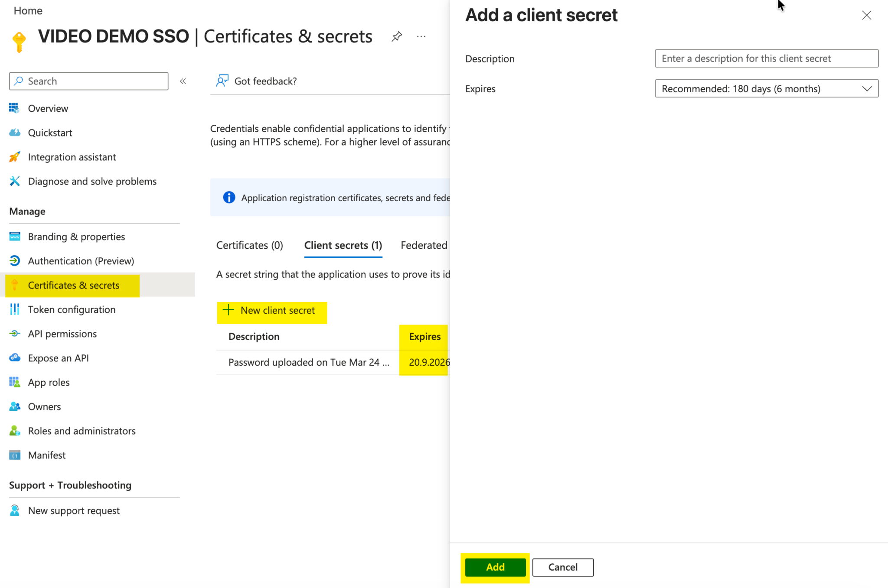
Task: Open App roles settings
Action: [49, 382]
